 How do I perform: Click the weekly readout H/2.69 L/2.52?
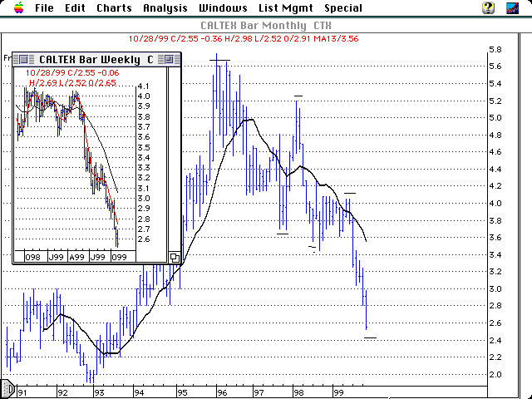72,83
